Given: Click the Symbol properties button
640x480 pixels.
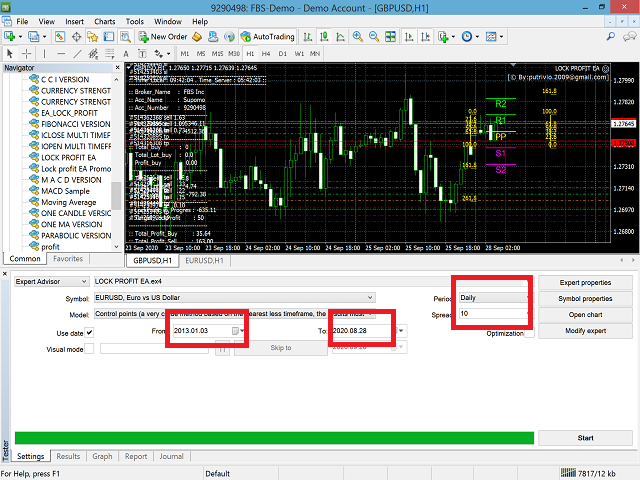Looking at the screenshot, I should pos(585,298).
